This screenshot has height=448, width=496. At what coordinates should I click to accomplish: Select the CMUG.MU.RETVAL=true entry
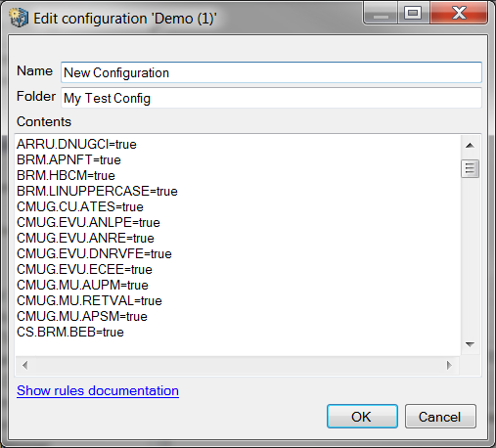tap(89, 300)
